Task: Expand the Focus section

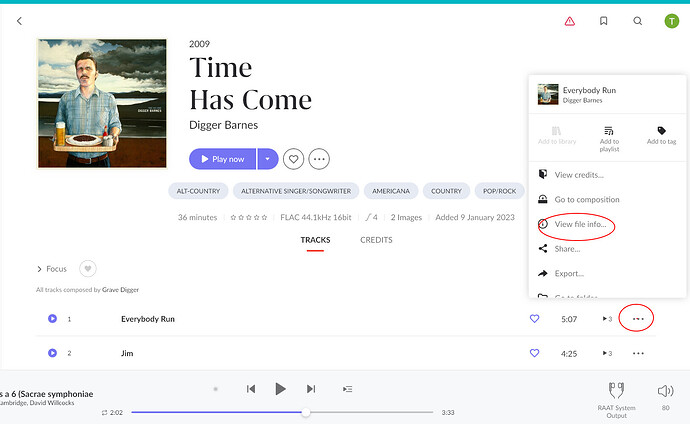Action: pos(52,269)
